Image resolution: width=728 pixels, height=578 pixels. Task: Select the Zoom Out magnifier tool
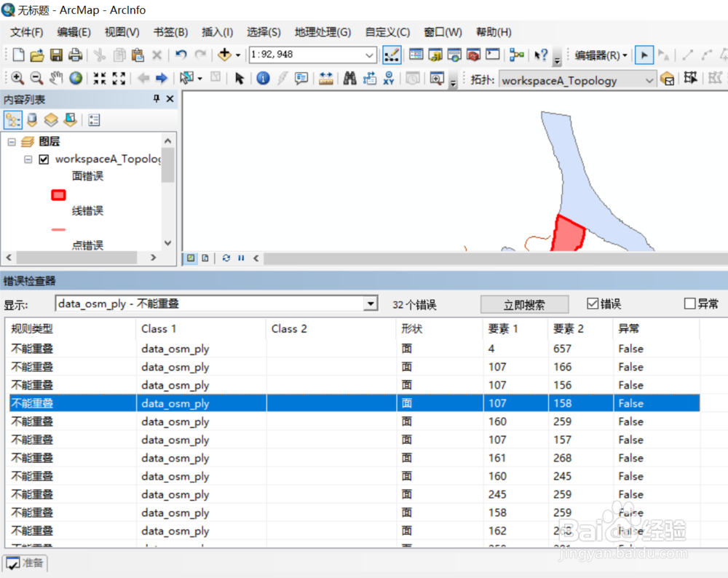tap(36, 78)
